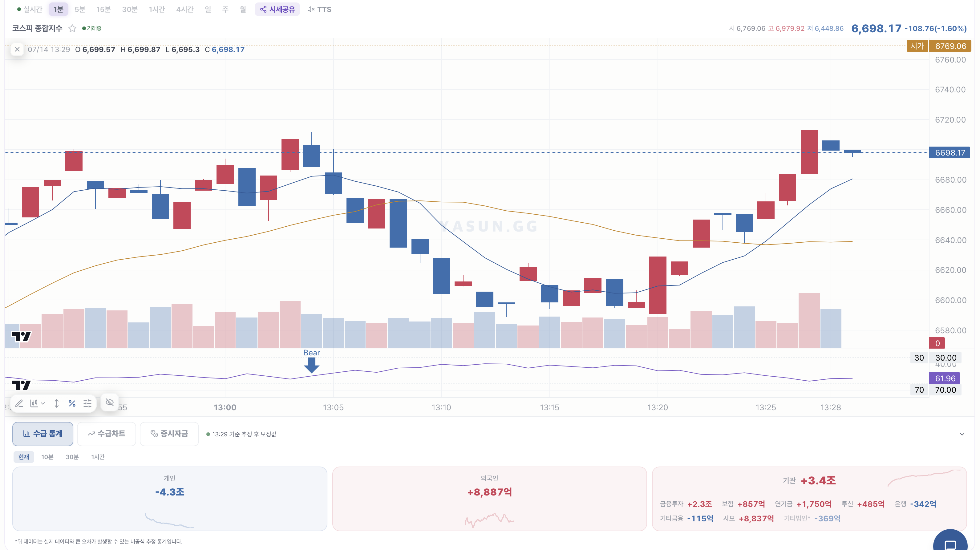
Task: Click the 시가 6769.06 price label
Action: point(938,46)
